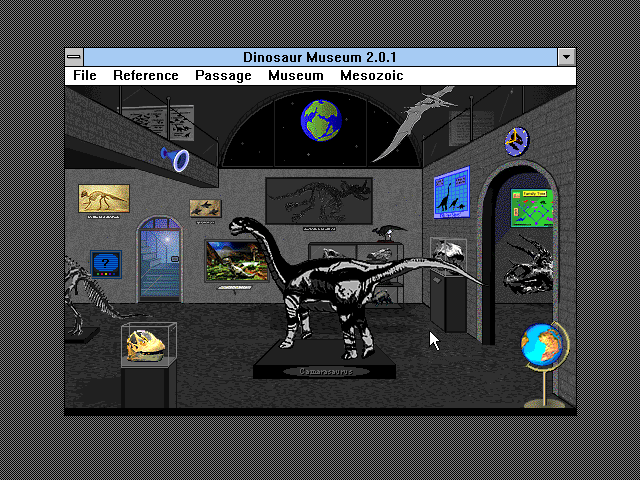Viewport: 640px width, 480px height.
Task: Click the text plaque on right balcony
Action: coord(469,128)
